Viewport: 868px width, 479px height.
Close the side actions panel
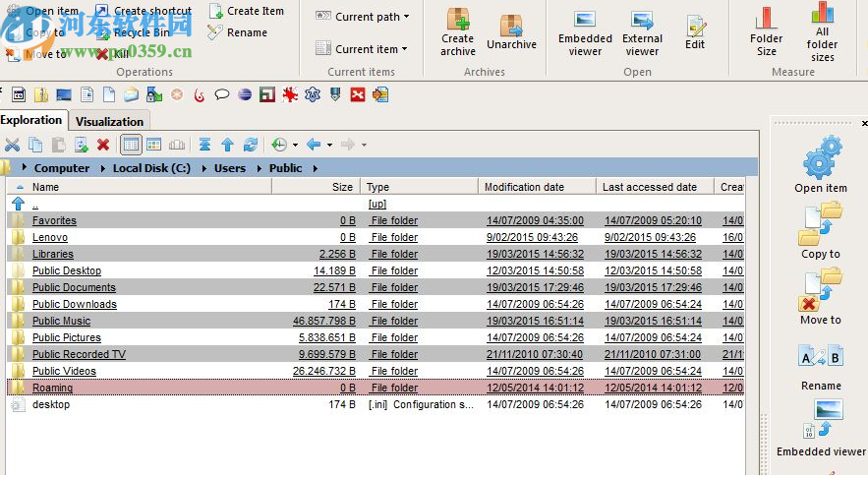pos(864,123)
